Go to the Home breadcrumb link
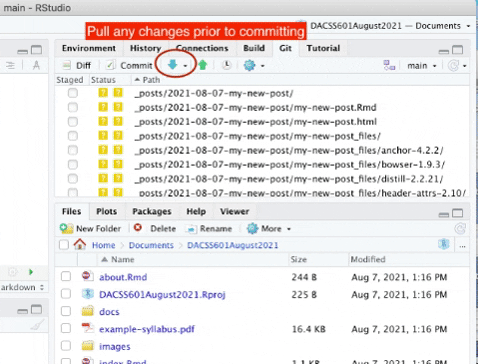Image resolution: width=478 pixels, height=364 pixels. tap(103, 245)
